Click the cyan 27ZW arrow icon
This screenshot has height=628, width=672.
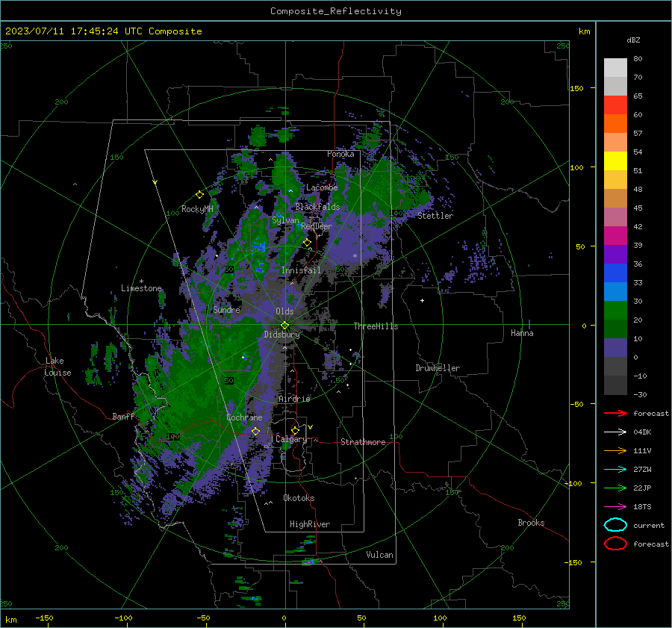point(615,470)
